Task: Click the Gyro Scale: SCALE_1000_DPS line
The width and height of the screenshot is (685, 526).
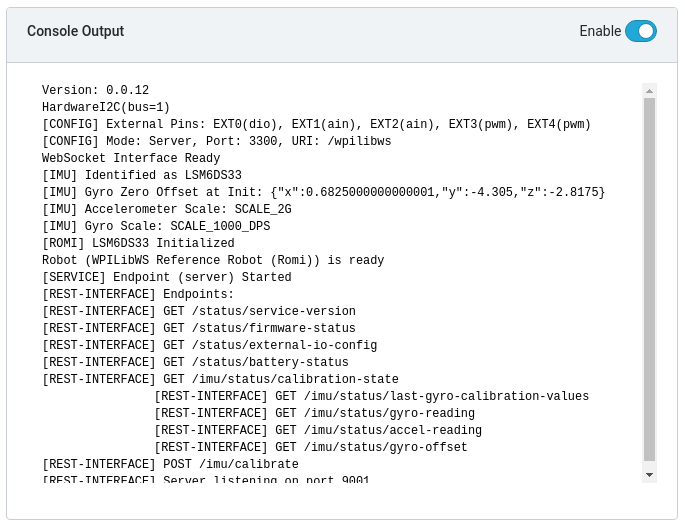Action: (156, 226)
